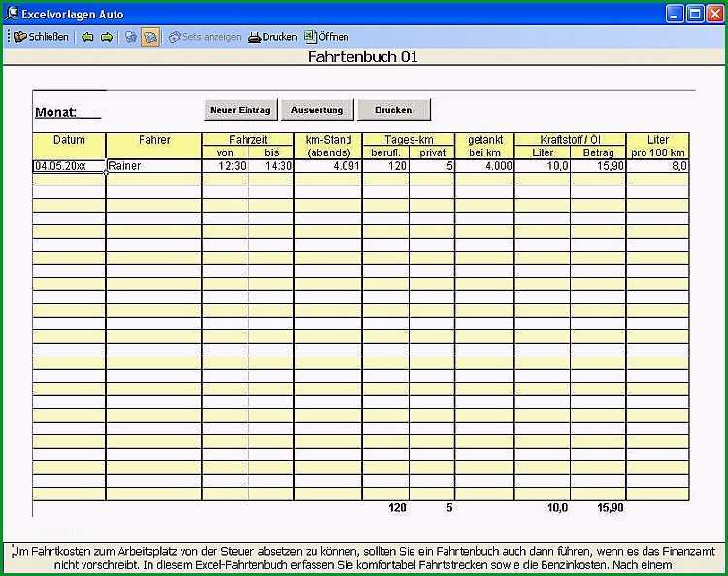Click Sets anzeigen in toolbar

[x=205, y=37]
